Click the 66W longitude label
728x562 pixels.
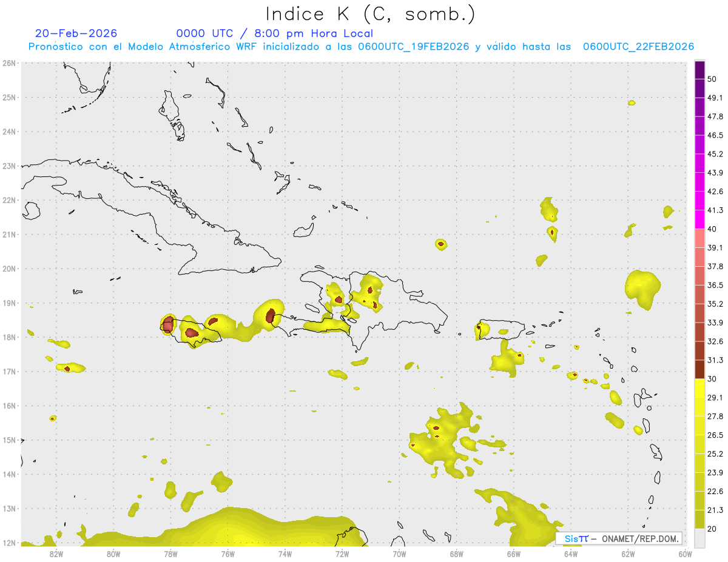coord(513,553)
